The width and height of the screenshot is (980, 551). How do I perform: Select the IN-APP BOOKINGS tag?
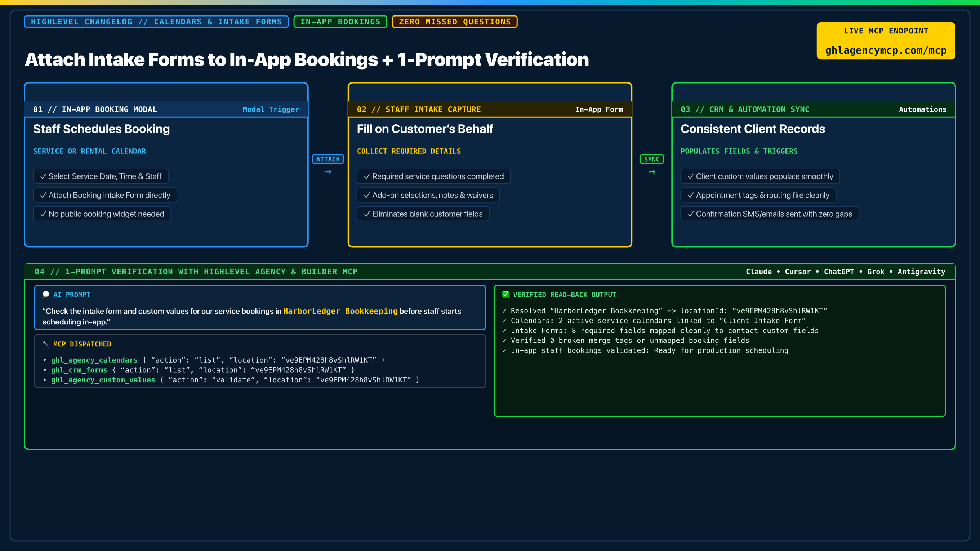340,22
